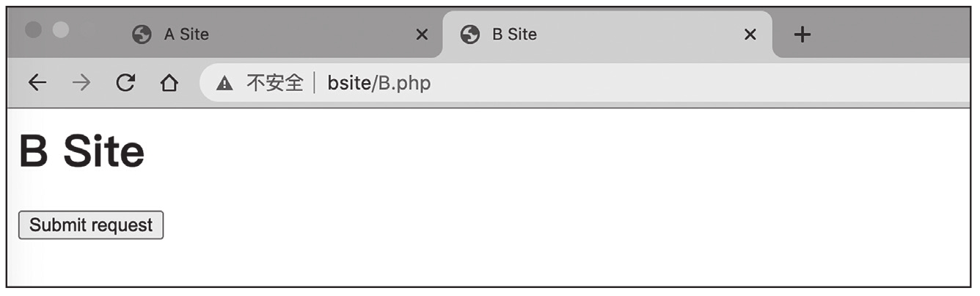Image resolution: width=980 pixels, height=296 pixels.
Task: Select the B Site tab title
Action: 513,35
